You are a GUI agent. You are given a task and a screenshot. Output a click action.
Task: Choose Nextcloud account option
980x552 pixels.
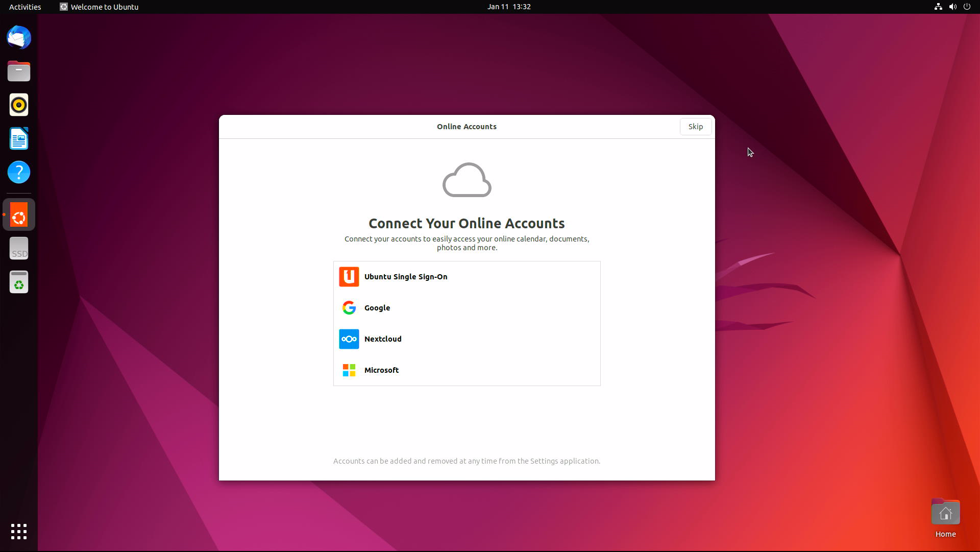[467, 339]
